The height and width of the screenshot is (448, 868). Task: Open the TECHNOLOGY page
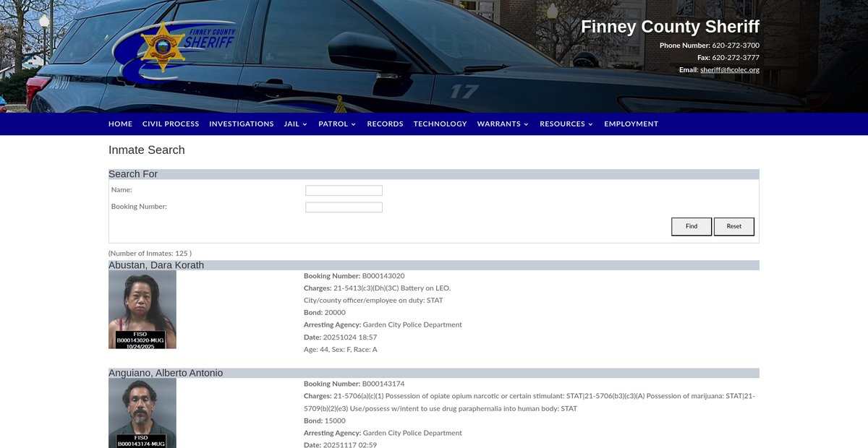(440, 124)
